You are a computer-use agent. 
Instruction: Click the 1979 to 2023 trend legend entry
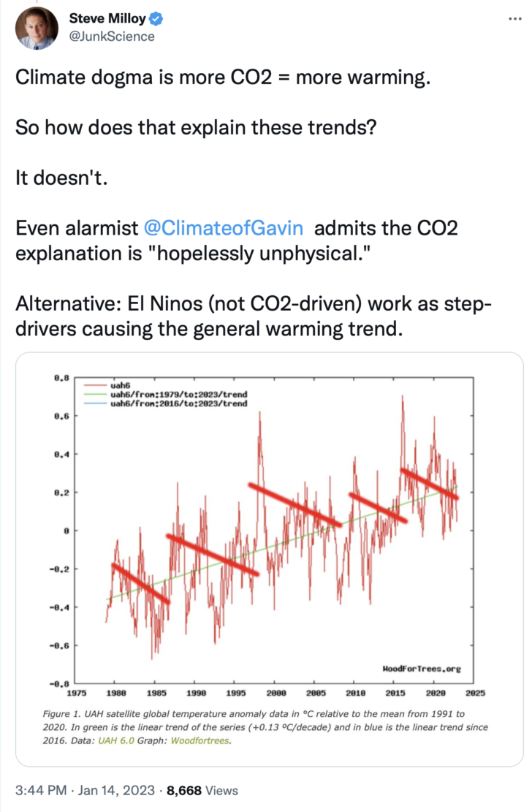point(165,394)
